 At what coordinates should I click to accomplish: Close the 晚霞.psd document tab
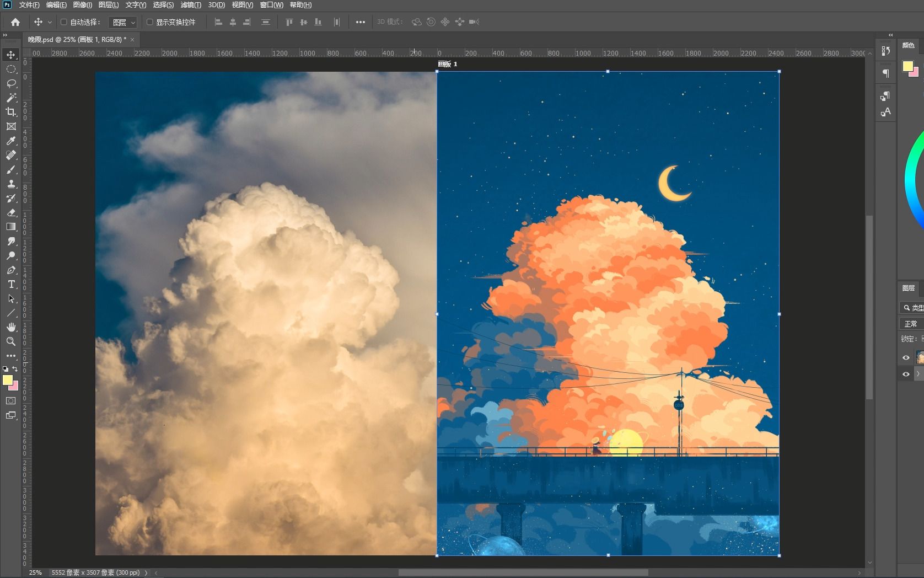[x=132, y=40]
